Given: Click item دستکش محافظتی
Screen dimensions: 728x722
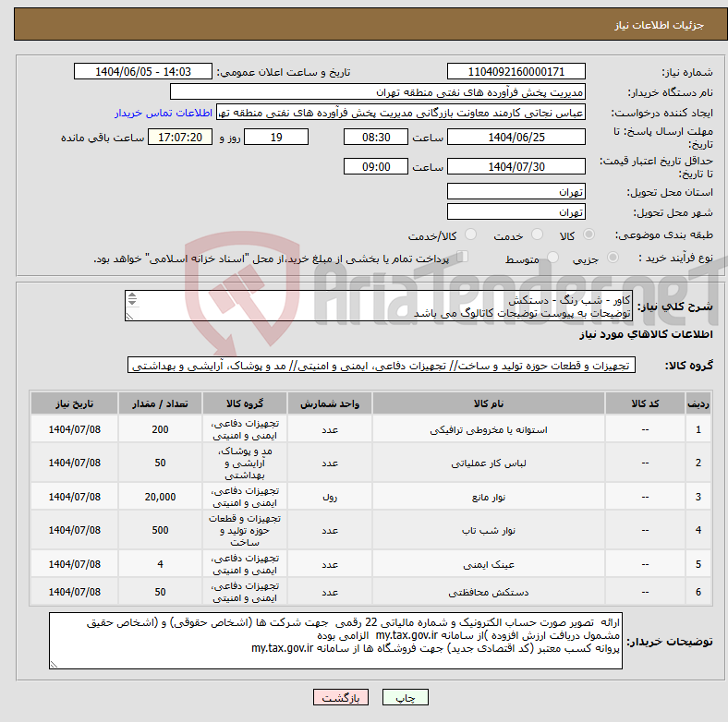Looking at the screenshot, I should [489, 592].
